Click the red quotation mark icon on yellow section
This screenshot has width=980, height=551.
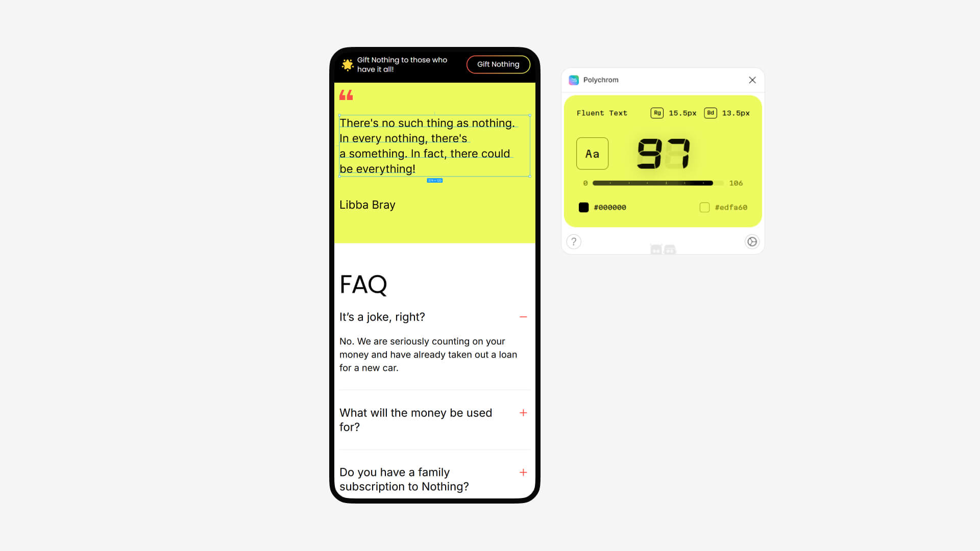tap(347, 95)
